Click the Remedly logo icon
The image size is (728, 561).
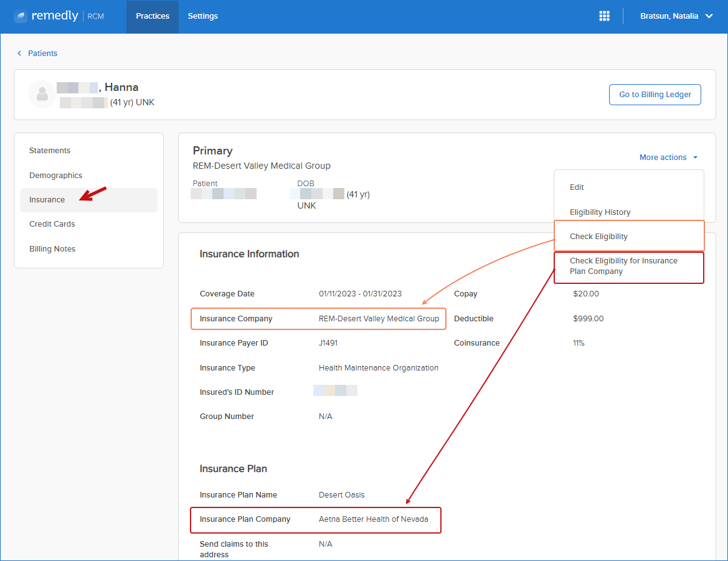pos(21,16)
